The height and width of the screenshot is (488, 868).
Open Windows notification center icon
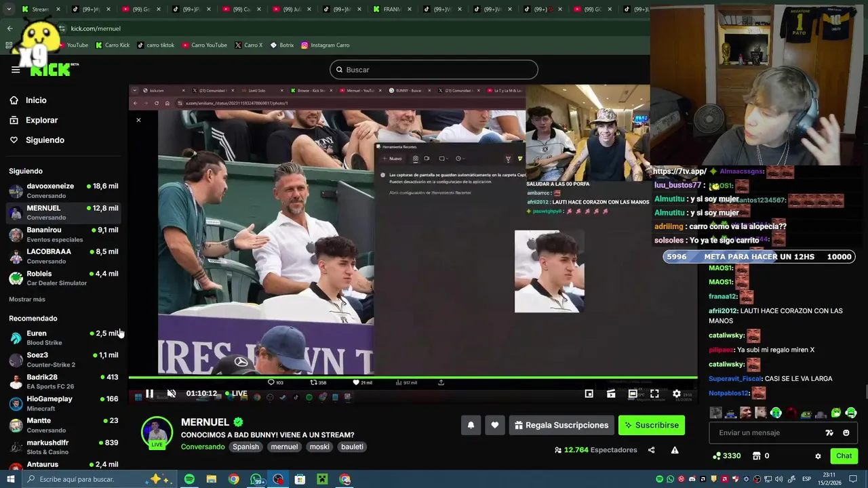853,479
